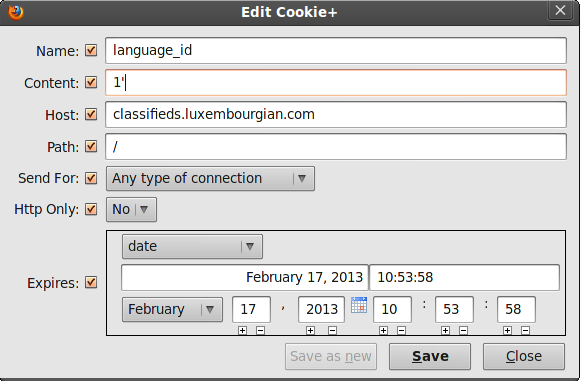Open the expiry type date dropdown
581x381 pixels.
point(192,246)
